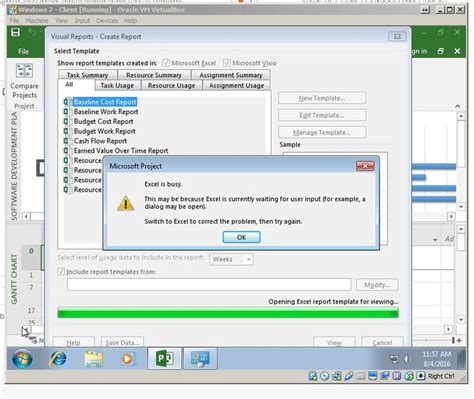Open Windows Explorer from the taskbar
The height and width of the screenshot is (399, 474).
coord(94,359)
